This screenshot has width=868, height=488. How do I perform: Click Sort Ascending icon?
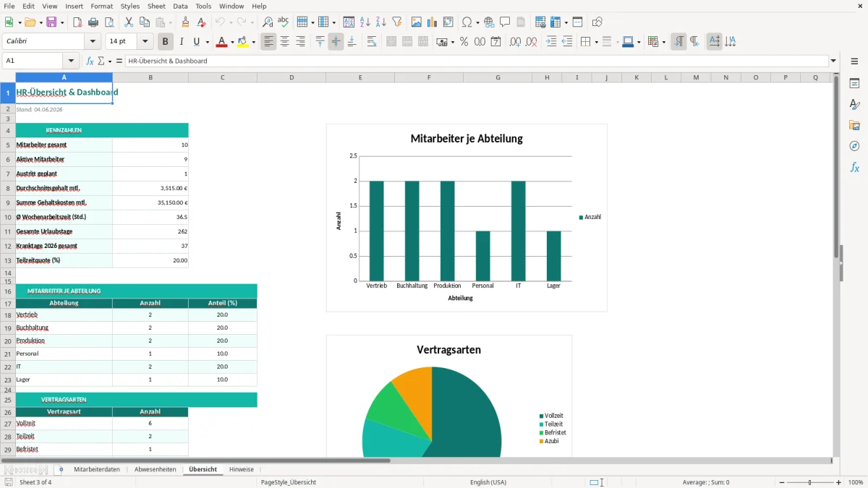[365, 22]
